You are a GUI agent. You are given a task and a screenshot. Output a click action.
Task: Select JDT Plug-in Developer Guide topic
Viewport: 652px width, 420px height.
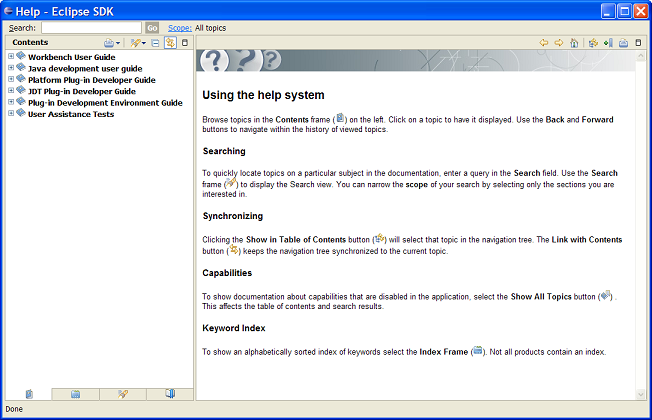pos(82,91)
